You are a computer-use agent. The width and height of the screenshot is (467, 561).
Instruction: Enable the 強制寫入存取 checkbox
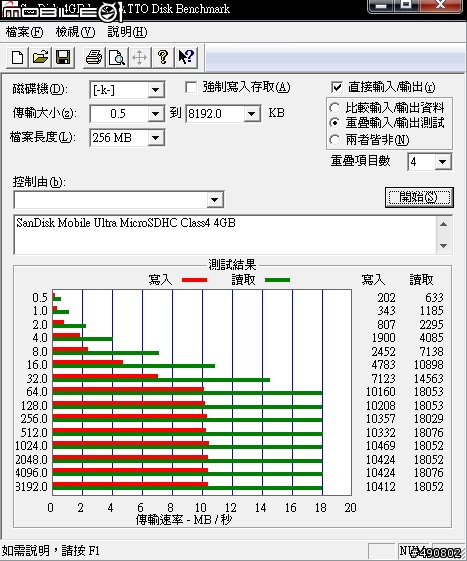click(x=191, y=87)
